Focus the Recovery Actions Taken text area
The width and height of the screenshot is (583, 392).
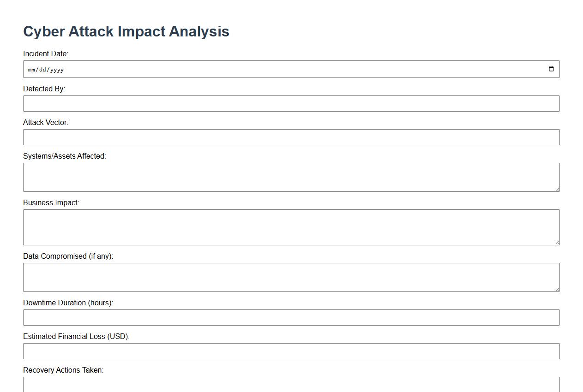pyautogui.click(x=291, y=385)
